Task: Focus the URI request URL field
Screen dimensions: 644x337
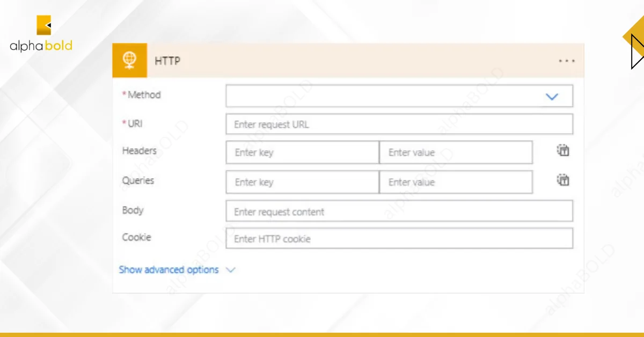Action: pyautogui.click(x=399, y=124)
